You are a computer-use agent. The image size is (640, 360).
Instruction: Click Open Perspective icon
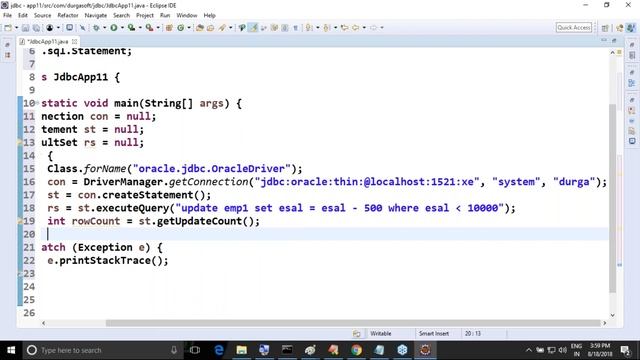(x=605, y=28)
